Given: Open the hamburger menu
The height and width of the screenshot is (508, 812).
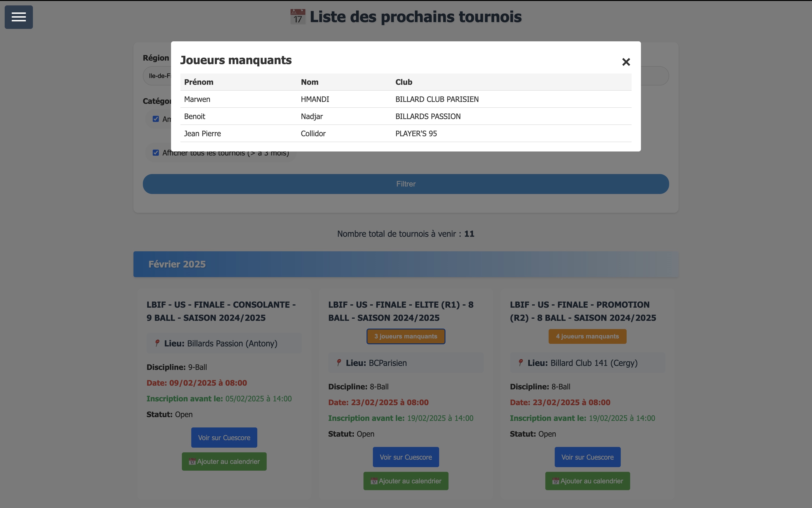Looking at the screenshot, I should coord(19,17).
